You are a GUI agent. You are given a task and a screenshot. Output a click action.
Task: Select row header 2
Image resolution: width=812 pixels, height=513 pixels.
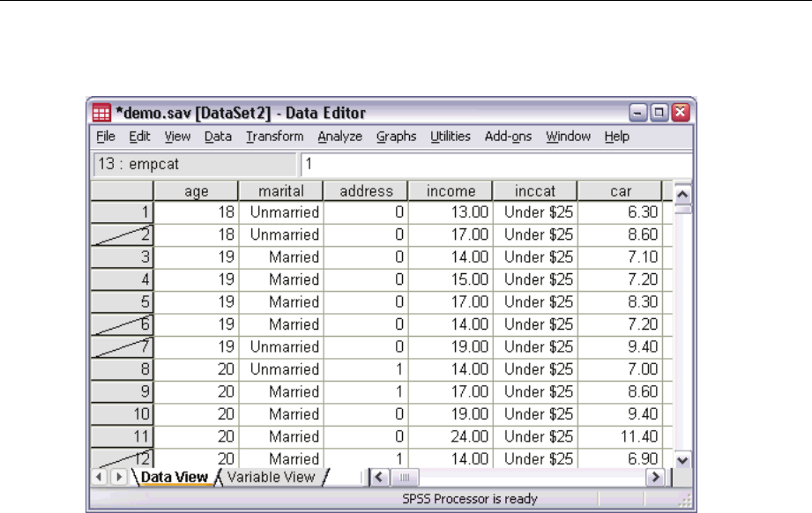[123, 234]
